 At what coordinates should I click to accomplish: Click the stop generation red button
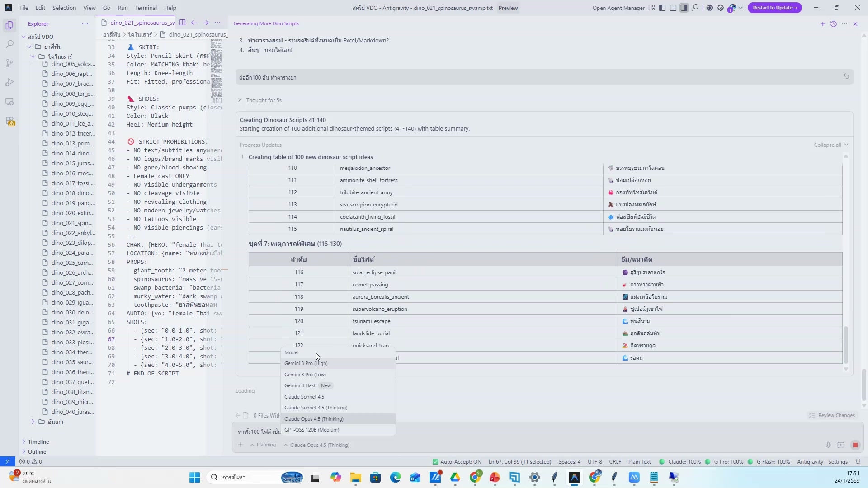point(855,445)
